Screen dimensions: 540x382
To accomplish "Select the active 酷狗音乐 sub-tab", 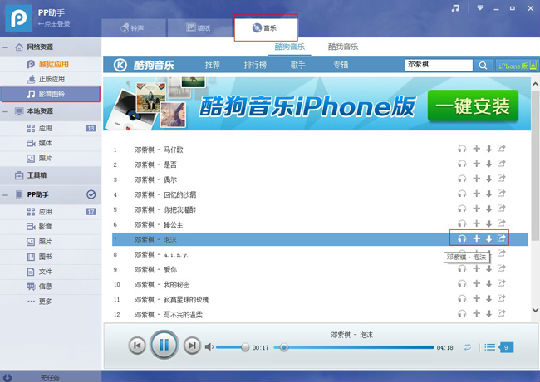I will (x=290, y=47).
